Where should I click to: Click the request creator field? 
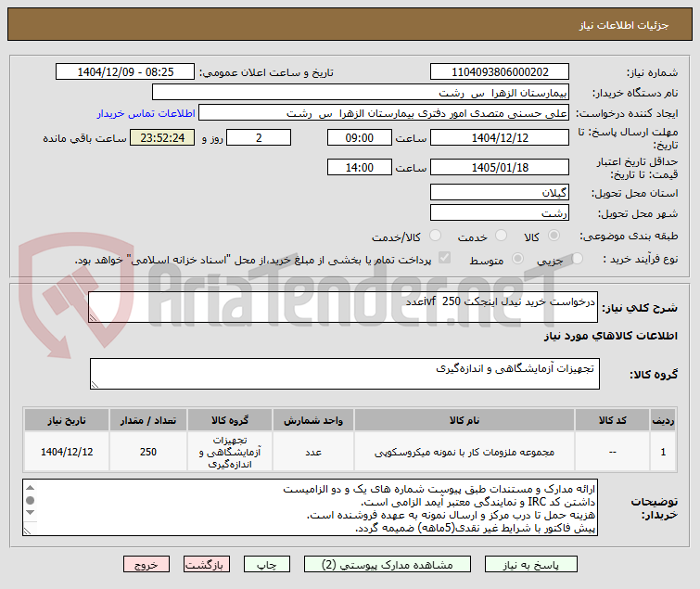(384, 113)
